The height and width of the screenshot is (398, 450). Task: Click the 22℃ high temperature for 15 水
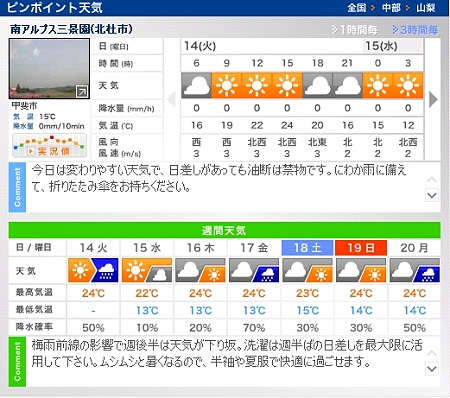147,293
